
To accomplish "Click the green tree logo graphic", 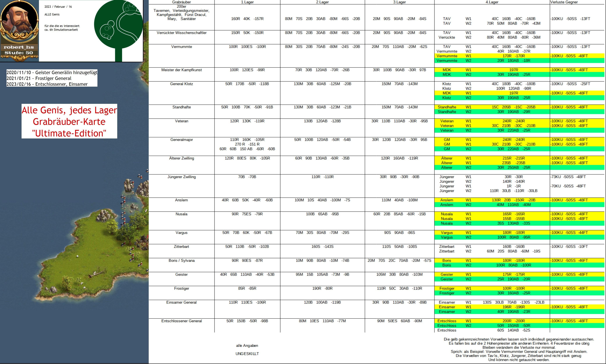I will coord(118,24).
